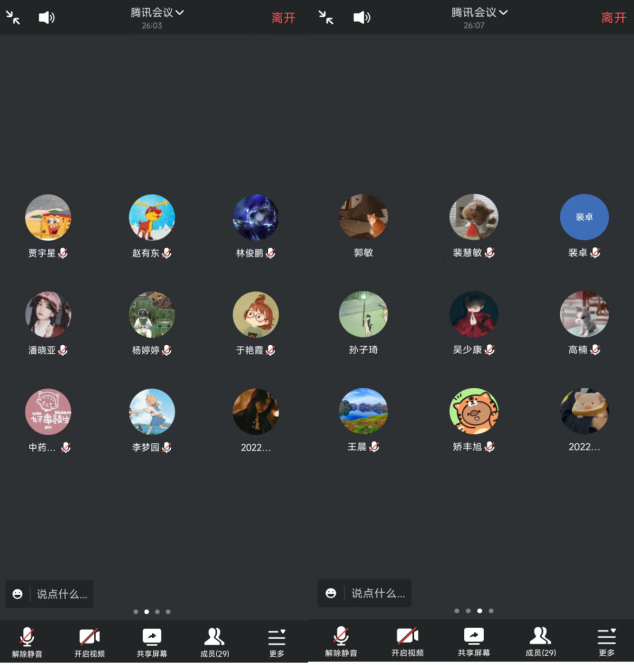Toggle speaker audio icon in the right meeting screen
634x665 pixels.
click(361, 17)
